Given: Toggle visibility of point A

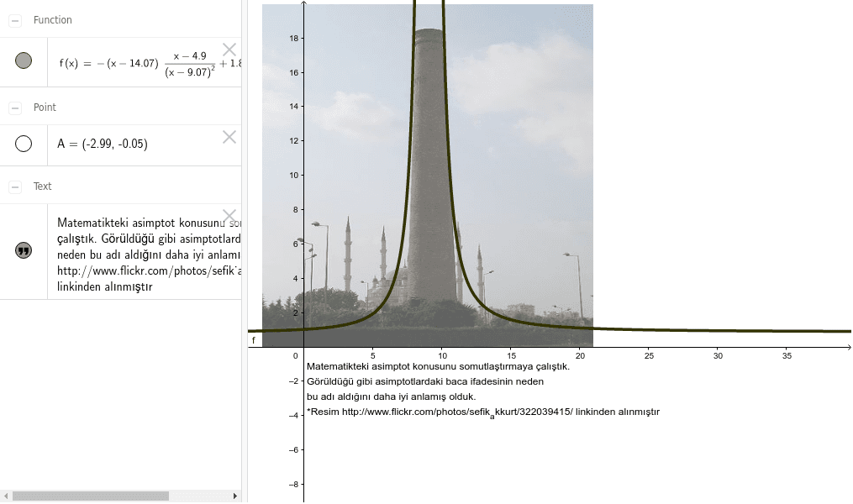Looking at the screenshot, I should point(24,144).
